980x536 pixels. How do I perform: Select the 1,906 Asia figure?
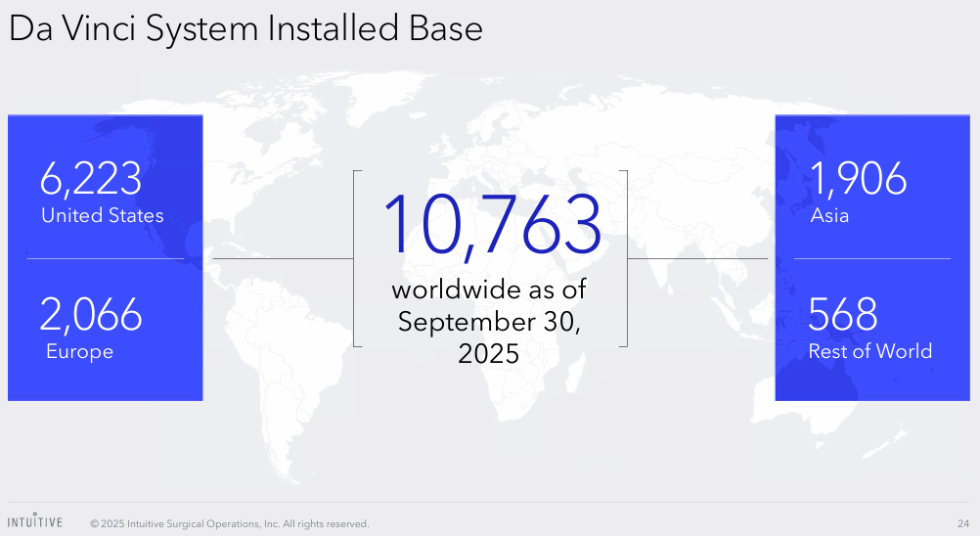[858, 179]
